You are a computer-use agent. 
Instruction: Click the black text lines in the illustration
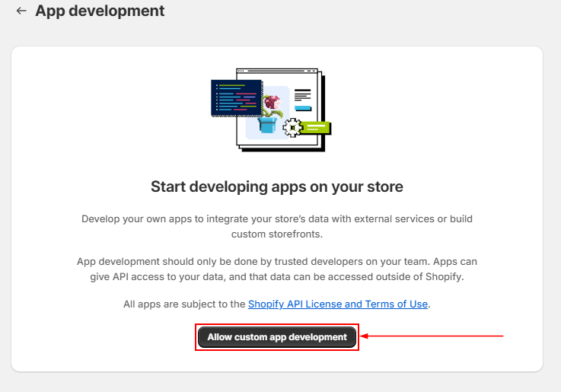[303, 95]
